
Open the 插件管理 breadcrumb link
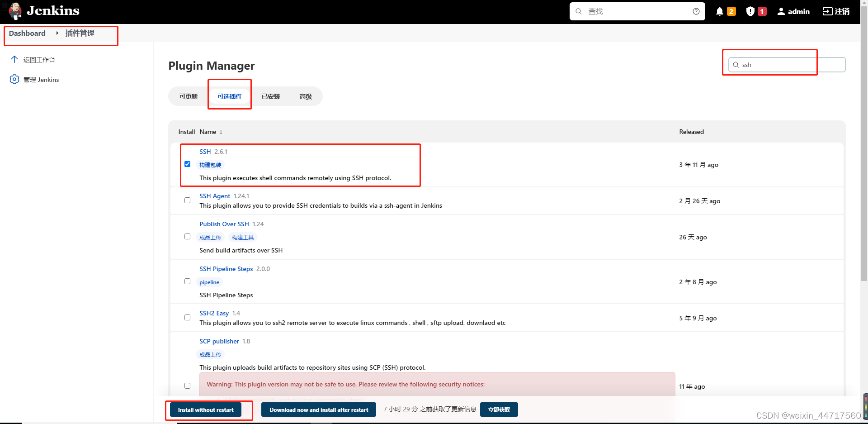pyautogui.click(x=80, y=33)
